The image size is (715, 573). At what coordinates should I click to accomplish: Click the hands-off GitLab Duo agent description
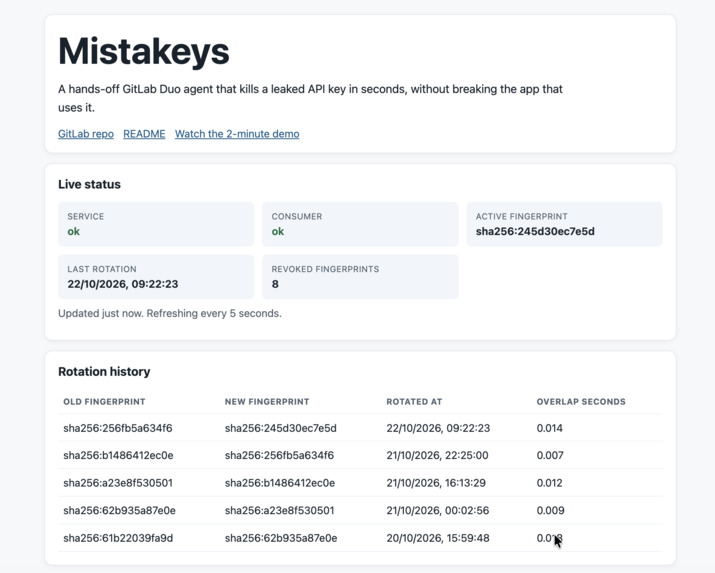click(310, 98)
